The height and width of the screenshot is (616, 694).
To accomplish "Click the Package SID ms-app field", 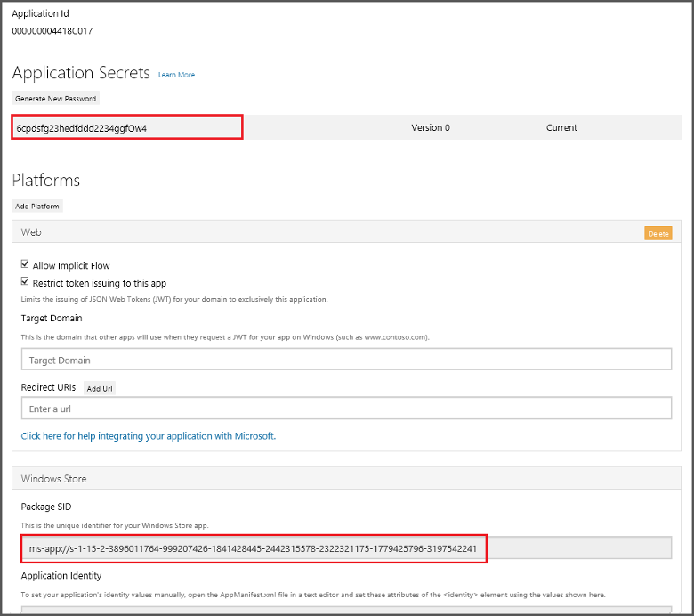I will 254,549.
